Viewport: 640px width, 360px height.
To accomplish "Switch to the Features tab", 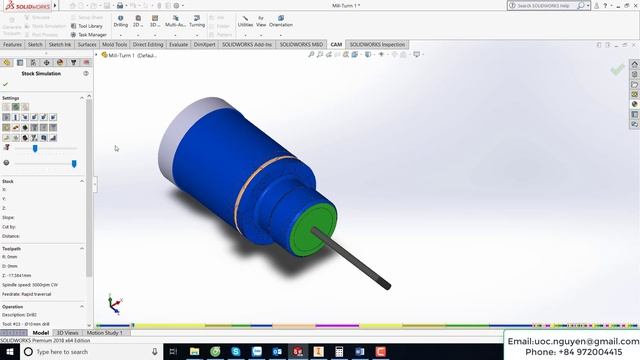I will tap(13, 44).
